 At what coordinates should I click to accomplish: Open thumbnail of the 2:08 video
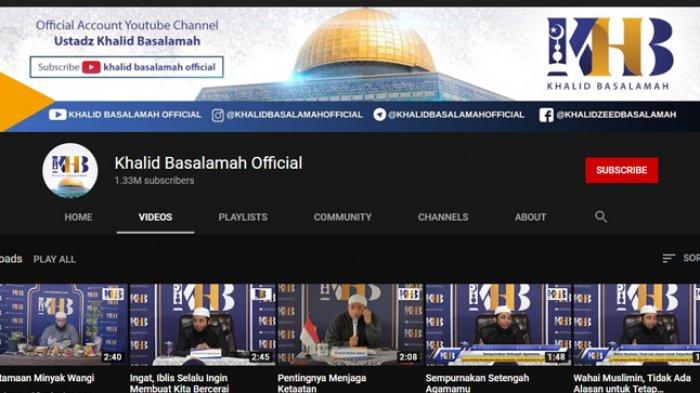(350, 324)
